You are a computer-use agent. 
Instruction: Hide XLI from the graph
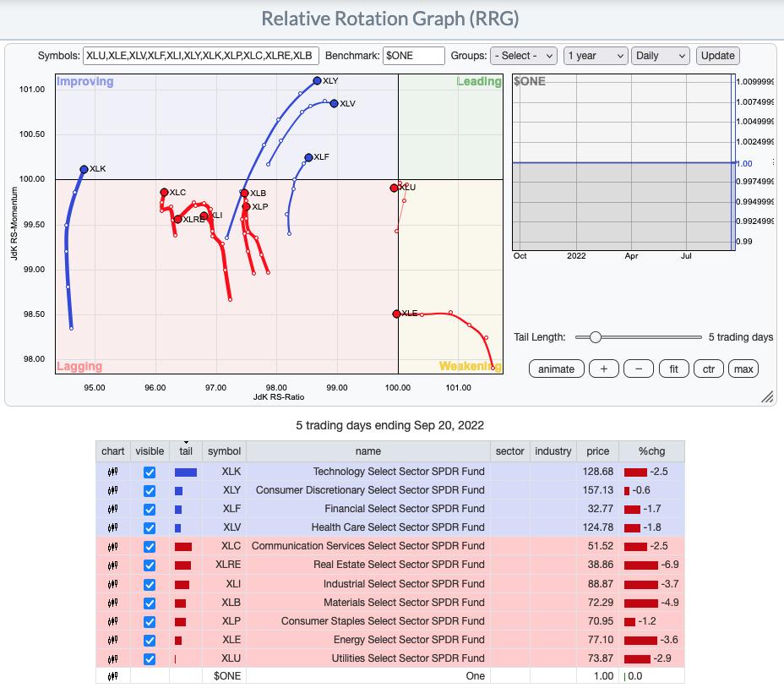click(x=150, y=584)
